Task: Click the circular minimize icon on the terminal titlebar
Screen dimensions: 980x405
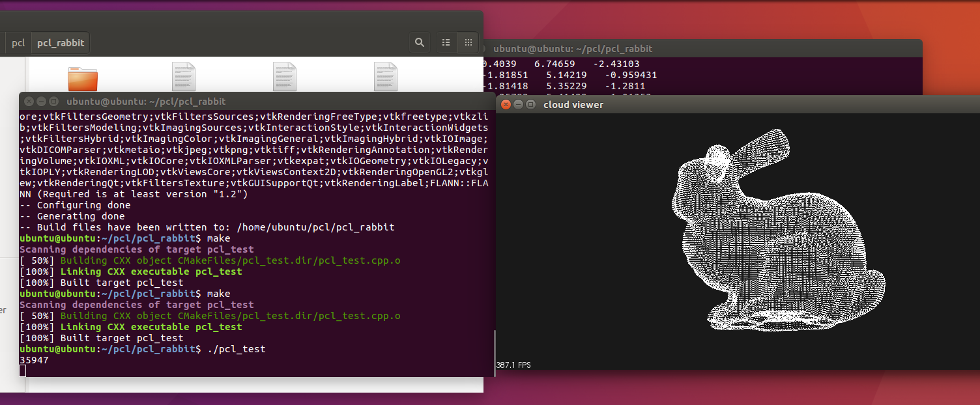Action: [x=41, y=101]
